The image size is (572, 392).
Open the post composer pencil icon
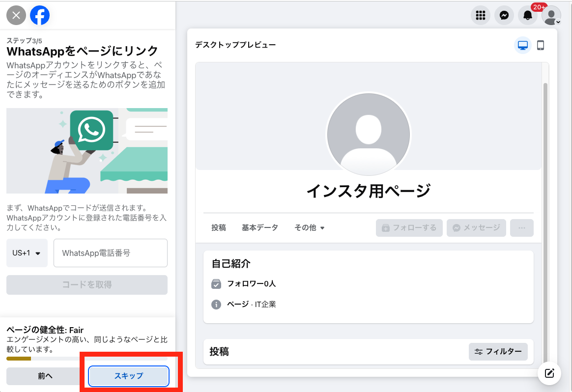click(549, 373)
